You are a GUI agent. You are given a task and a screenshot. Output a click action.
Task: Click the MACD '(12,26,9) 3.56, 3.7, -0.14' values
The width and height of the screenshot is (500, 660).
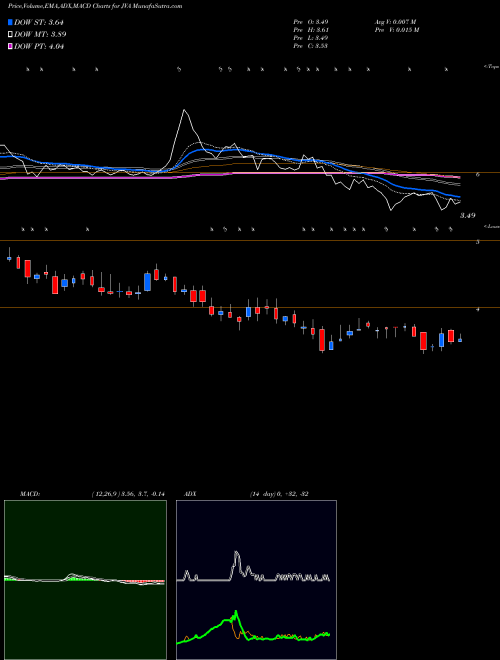128,494
